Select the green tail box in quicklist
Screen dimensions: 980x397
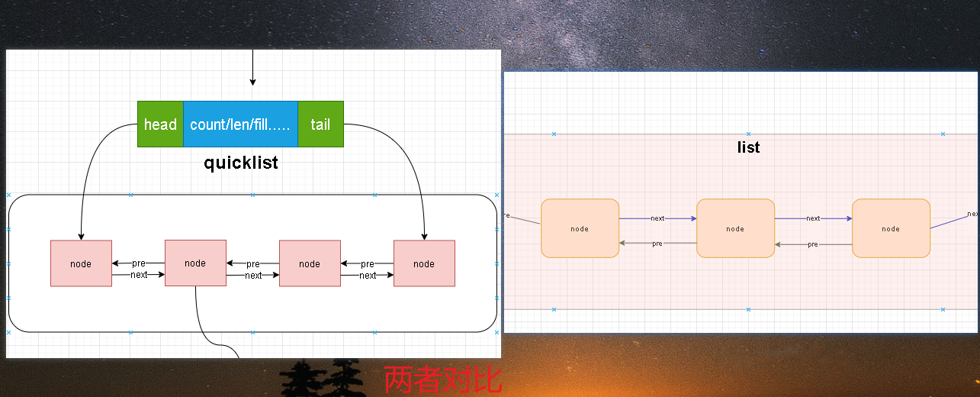(x=320, y=124)
